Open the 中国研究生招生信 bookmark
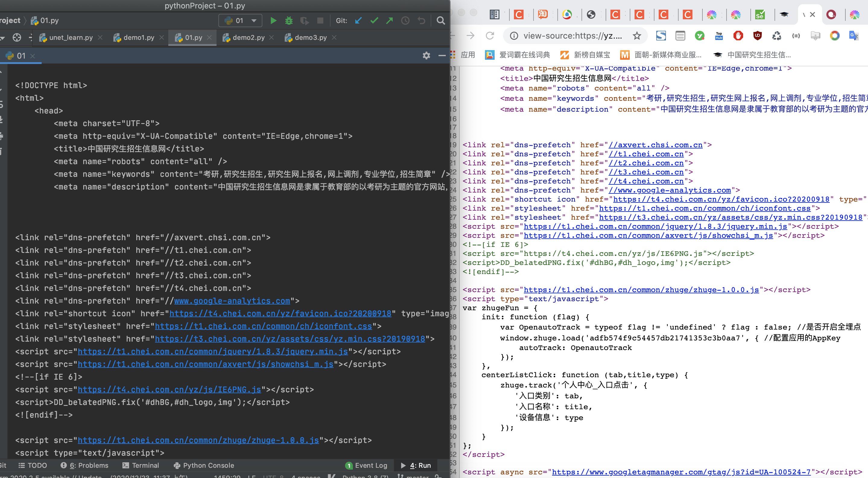The height and width of the screenshot is (478, 868). 752,55
